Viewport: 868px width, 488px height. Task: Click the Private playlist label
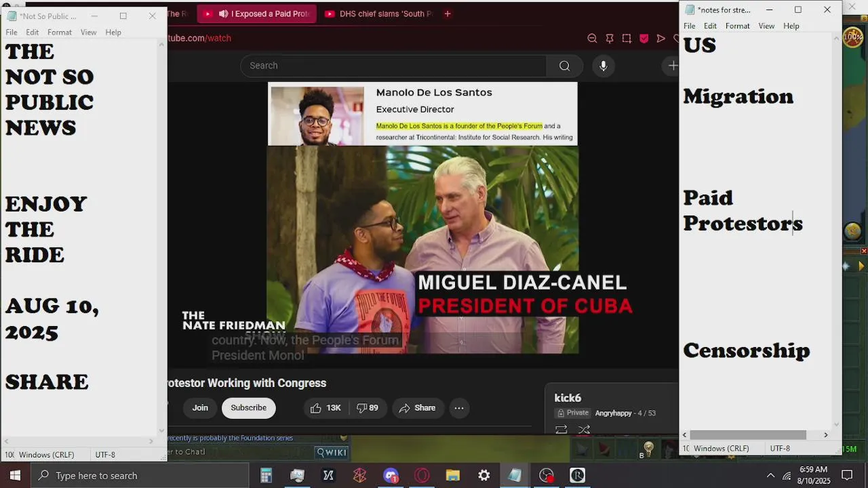click(572, 413)
